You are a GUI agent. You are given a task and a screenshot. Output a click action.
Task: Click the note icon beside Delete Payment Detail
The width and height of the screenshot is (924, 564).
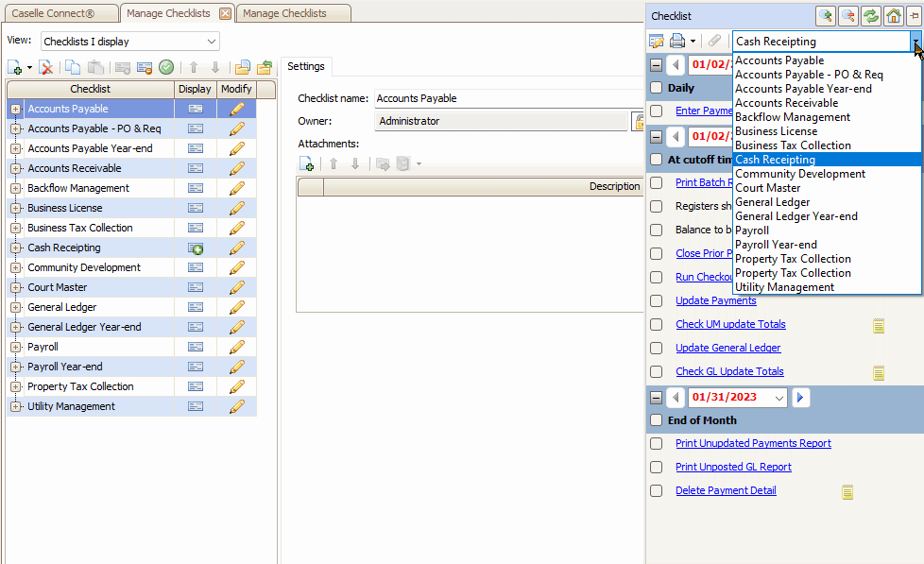847,491
